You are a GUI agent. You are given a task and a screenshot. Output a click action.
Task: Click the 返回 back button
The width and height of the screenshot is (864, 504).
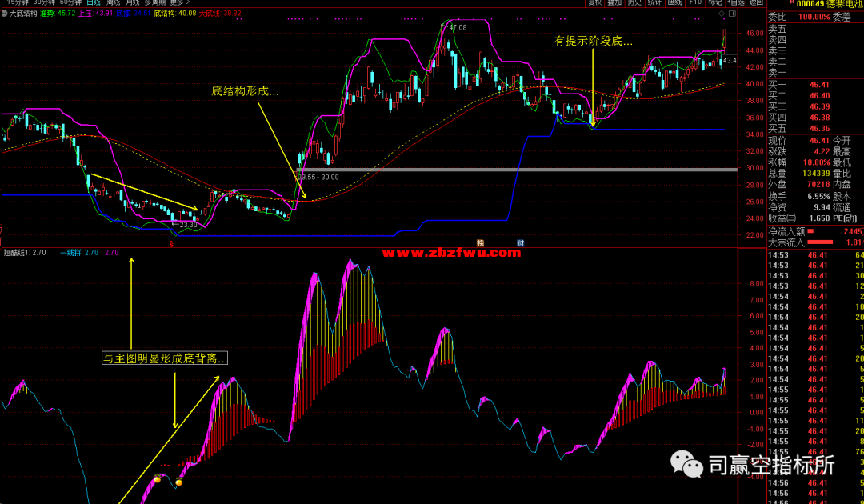click(x=757, y=2)
